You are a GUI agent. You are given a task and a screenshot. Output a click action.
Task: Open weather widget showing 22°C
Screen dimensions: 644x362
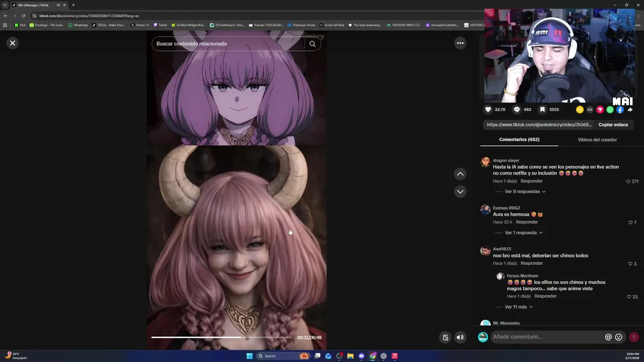15,356
